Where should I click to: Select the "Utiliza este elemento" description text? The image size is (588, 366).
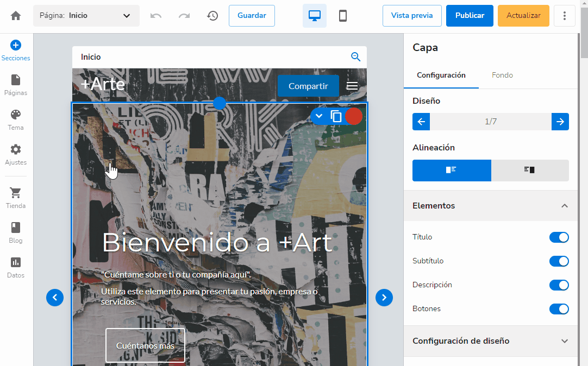pos(209,296)
